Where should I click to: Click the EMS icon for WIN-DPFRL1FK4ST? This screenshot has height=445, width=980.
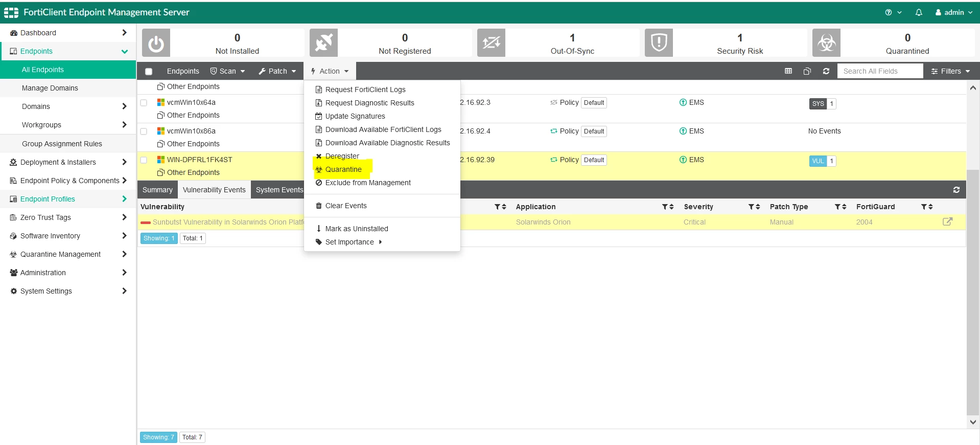coord(683,160)
